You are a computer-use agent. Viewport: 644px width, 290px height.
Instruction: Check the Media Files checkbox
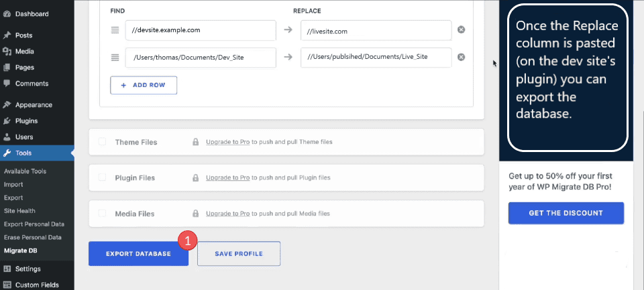click(103, 214)
